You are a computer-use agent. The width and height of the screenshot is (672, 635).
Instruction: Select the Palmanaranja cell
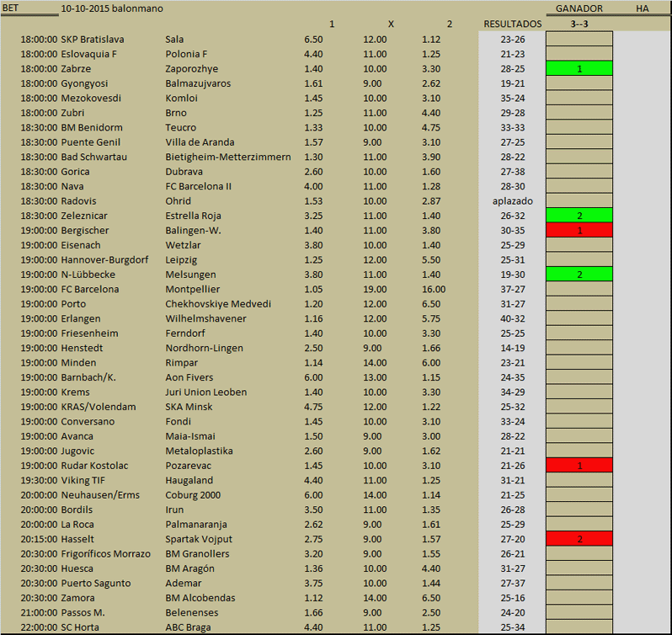196,525
